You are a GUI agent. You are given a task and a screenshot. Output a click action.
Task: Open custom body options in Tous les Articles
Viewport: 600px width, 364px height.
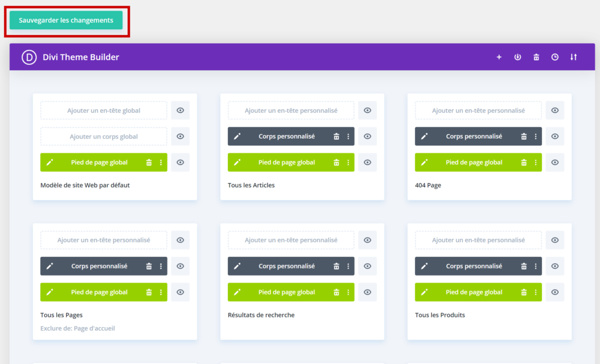click(x=348, y=136)
